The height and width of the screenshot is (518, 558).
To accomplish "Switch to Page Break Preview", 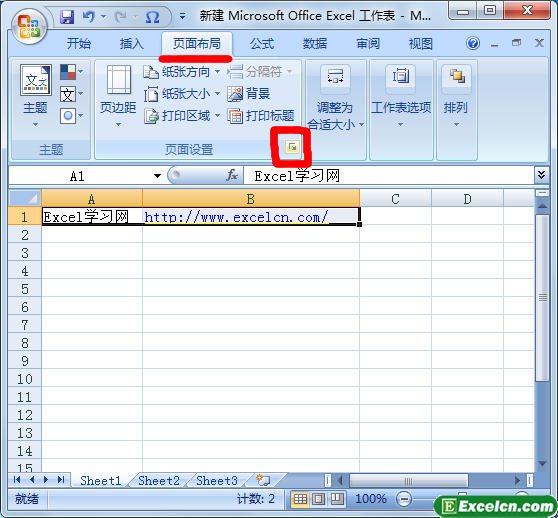I will (x=337, y=499).
